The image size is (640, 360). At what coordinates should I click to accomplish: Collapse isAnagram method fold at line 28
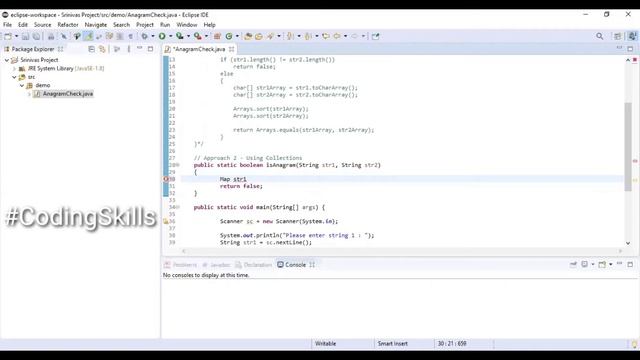click(x=178, y=165)
